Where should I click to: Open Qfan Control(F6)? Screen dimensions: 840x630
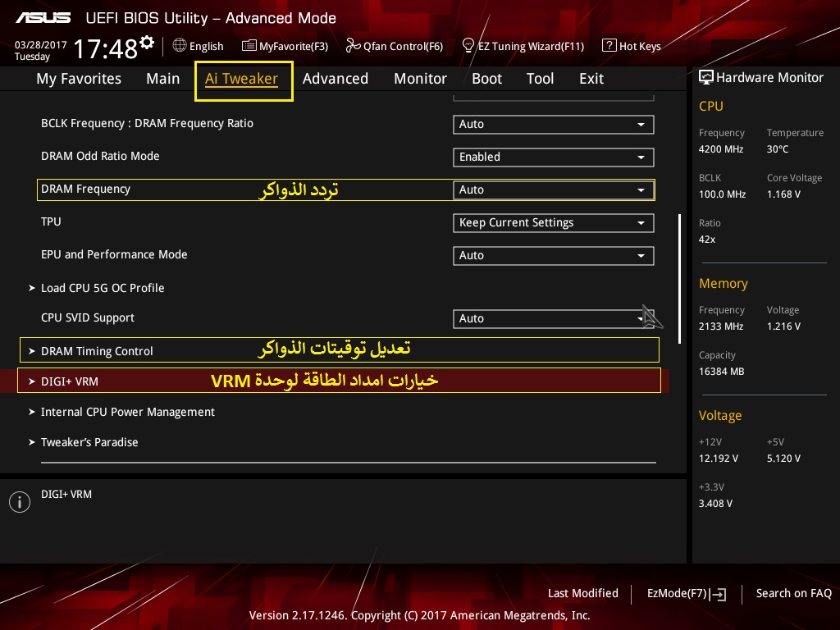pos(395,46)
